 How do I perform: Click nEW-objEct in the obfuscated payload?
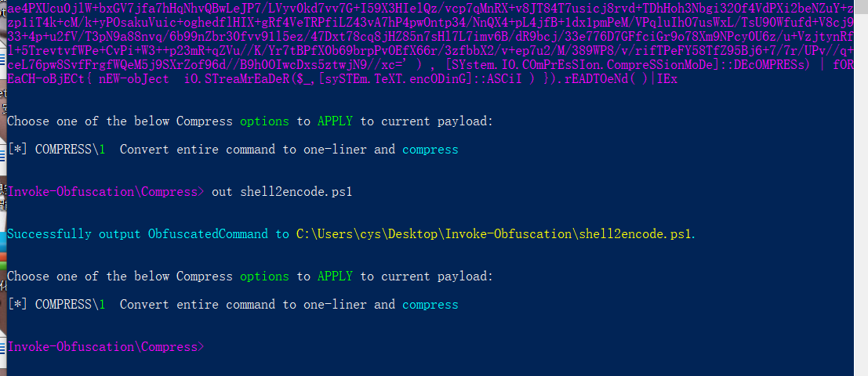click(129, 80)
